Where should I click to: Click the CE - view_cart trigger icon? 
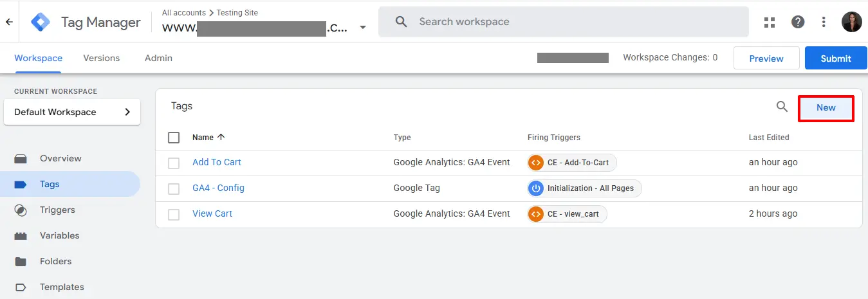(x=536, y=214)
